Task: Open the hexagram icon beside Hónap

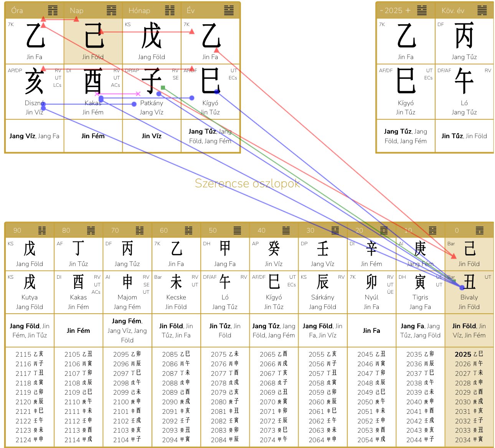Action: coord(170,10)
